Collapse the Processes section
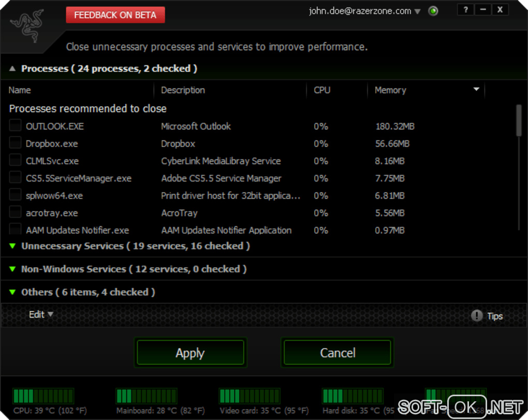 (x=12, y=69)
